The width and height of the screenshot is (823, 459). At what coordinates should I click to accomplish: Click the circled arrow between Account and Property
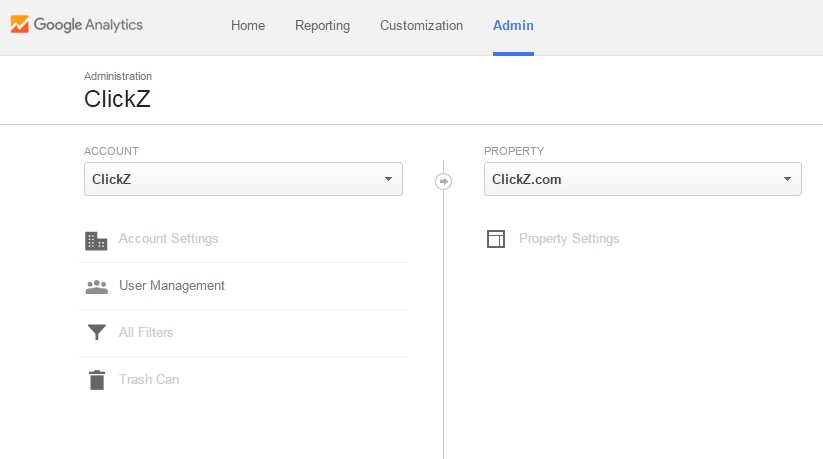click(x=444, y=181)
